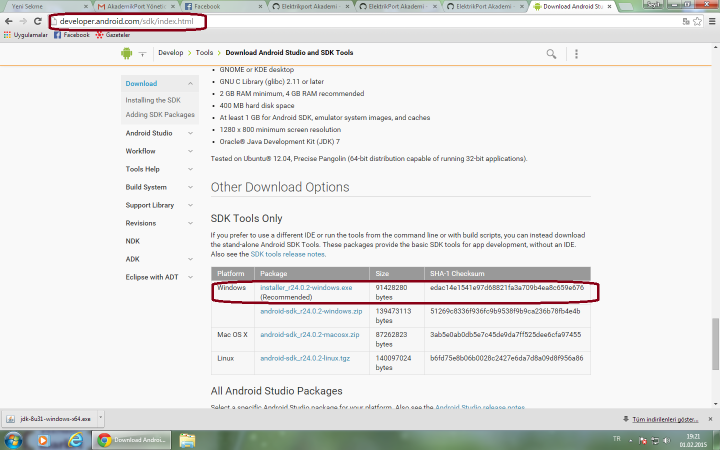
Task: Open the site search magnifier icon
Action: click(551, 54)
